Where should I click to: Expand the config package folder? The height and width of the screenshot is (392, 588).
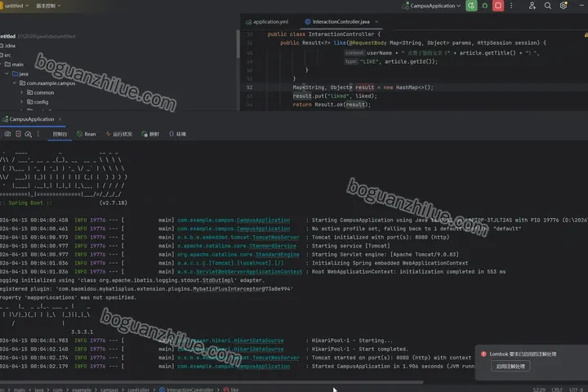tap(22, 101)
